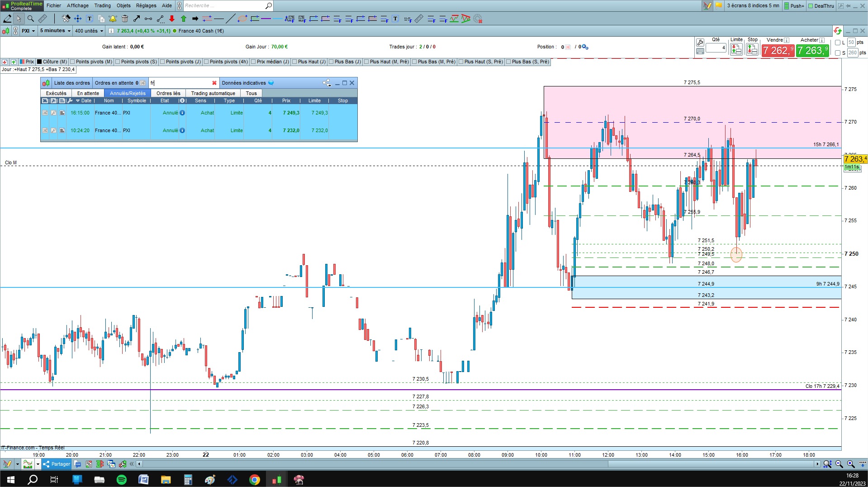
Task: Enable Points pivots (J) checkbox
Action: coord(162,62)
